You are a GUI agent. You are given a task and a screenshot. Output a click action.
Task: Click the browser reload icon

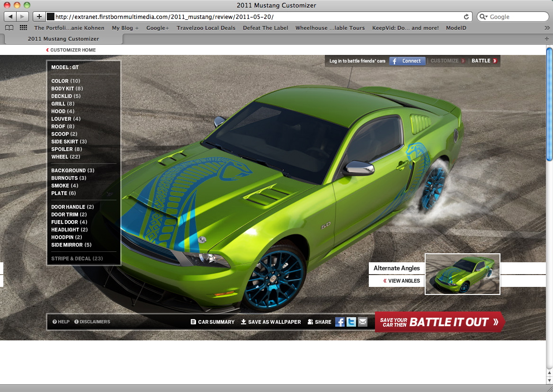(466, 17)
